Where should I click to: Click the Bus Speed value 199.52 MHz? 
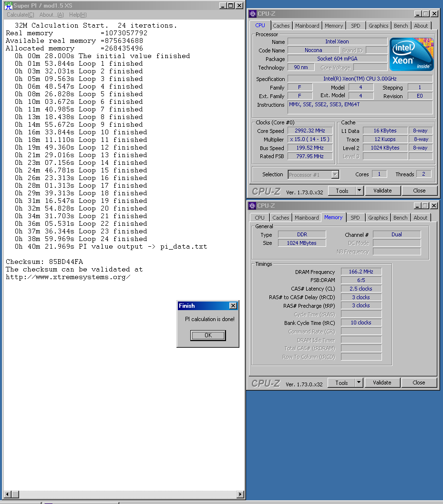(310, 148)
